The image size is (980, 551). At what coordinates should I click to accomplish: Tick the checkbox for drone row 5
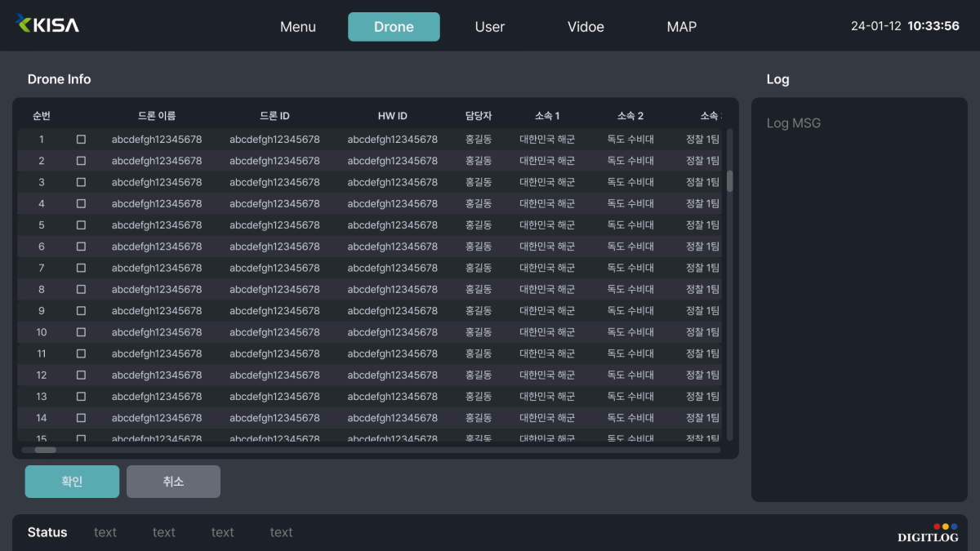pos(81,225)
